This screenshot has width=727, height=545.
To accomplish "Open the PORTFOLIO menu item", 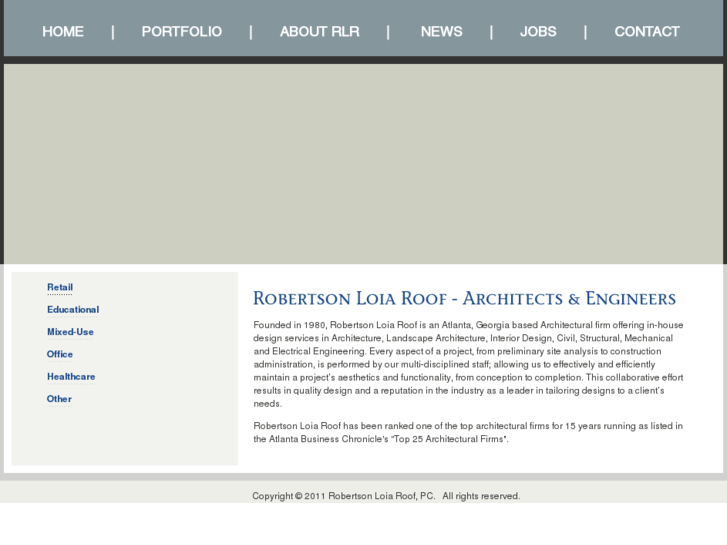I will [182, 32].
